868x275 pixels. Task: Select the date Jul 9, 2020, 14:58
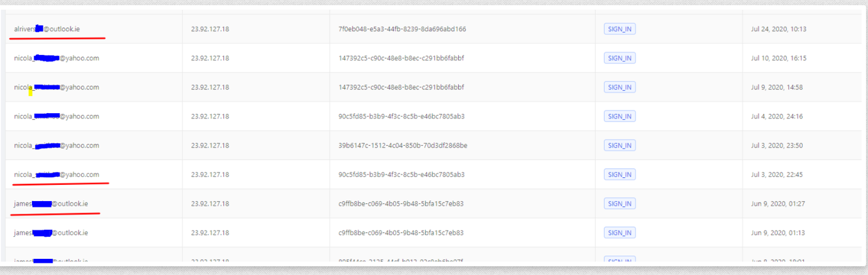coord(777,87)
